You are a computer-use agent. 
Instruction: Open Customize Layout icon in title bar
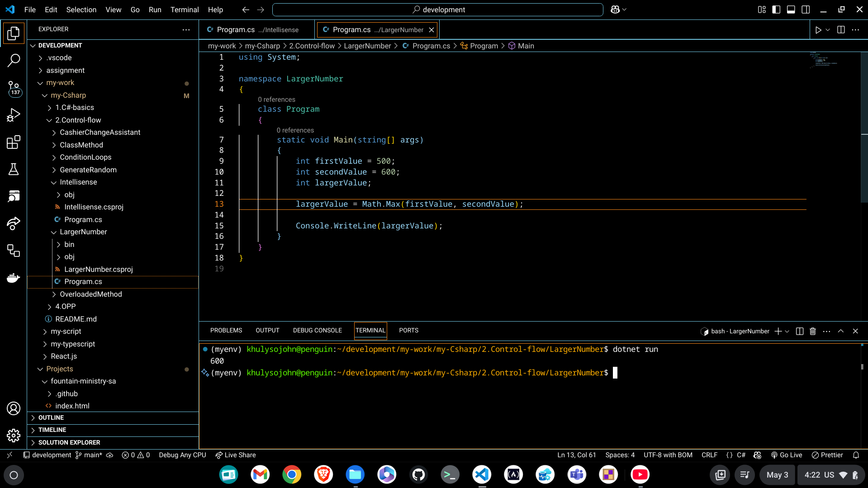[x=762, y=9]
